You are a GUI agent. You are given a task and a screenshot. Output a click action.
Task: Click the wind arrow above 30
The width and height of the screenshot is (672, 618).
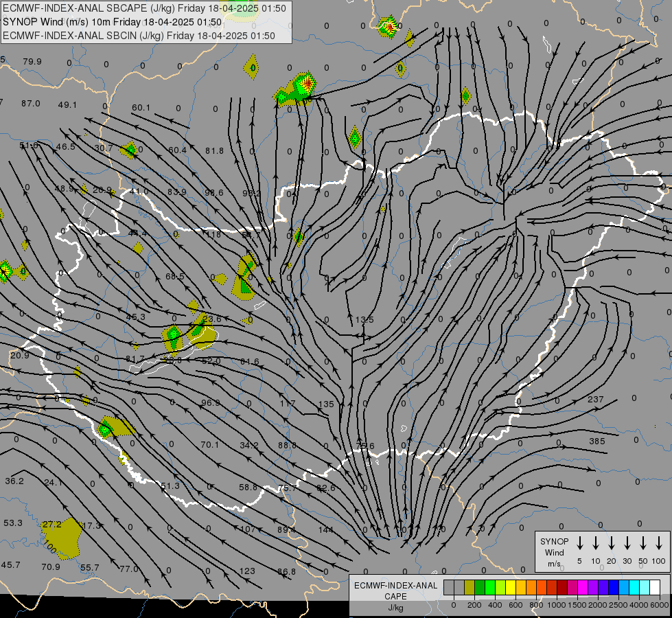tap(627, 543)
